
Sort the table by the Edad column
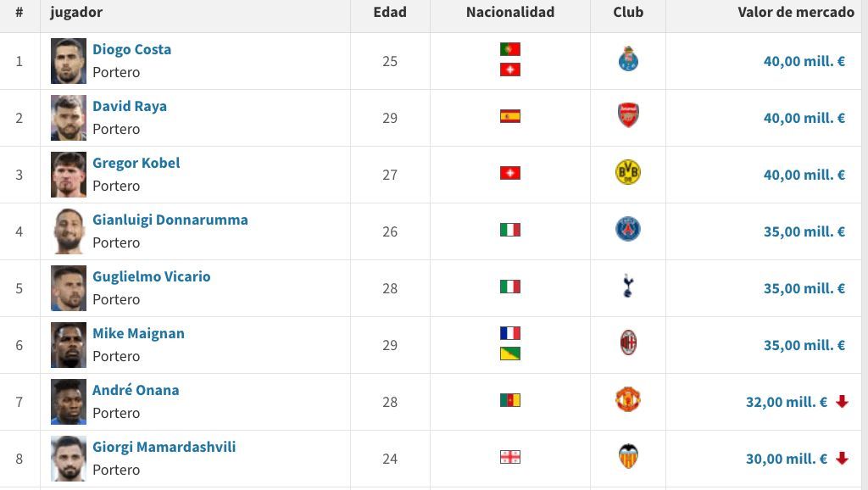coord(391,12)
